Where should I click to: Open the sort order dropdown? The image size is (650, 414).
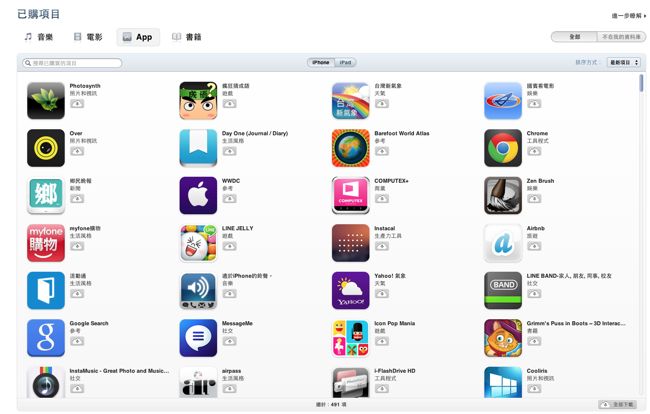(x=624, y=63)
